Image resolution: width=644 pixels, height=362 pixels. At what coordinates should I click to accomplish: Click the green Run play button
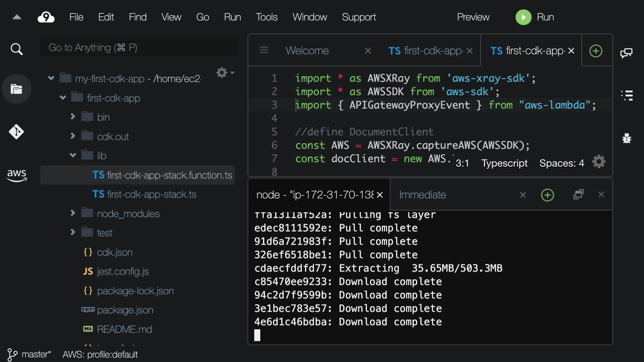(523, 17)
